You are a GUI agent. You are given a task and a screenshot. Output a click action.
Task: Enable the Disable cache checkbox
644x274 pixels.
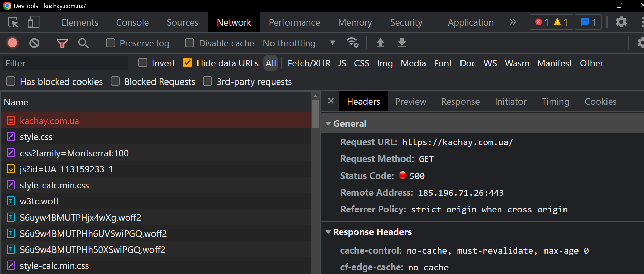(189, 43)
